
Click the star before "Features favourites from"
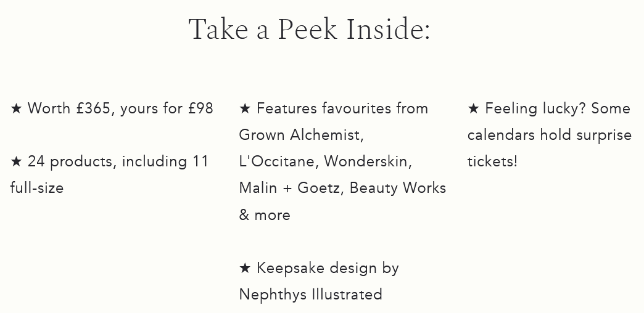coord(245,108)
